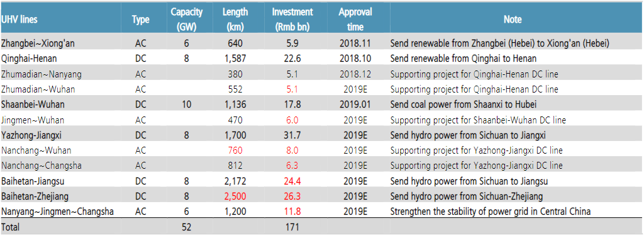Select the Nanyang~Jingmen~Changsha row label
644x238 pixels.
[x=57, y=212]
